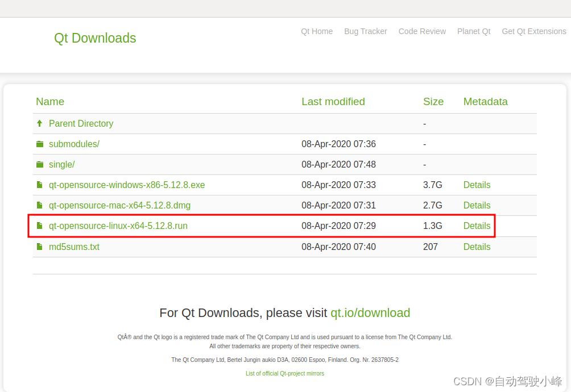
Task: Click the single folder icon
Action: pos(40,164)
